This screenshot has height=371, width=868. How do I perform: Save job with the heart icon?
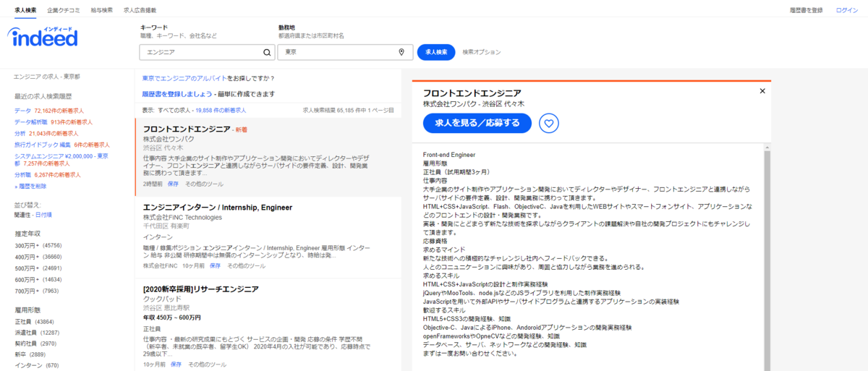click(549, 124)
